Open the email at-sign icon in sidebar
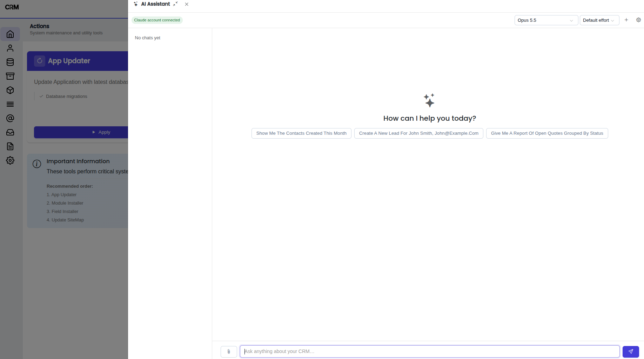 click(10, 118)
